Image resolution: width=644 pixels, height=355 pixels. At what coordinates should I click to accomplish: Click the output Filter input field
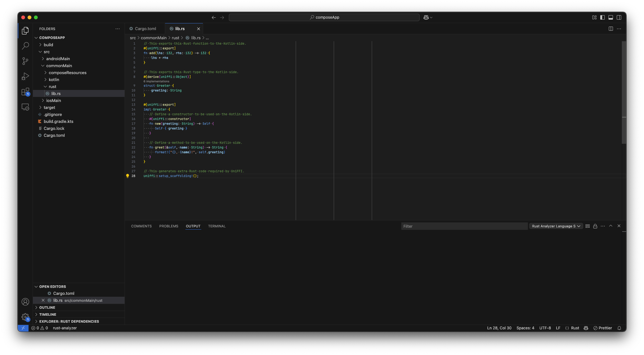coord(464,226)
